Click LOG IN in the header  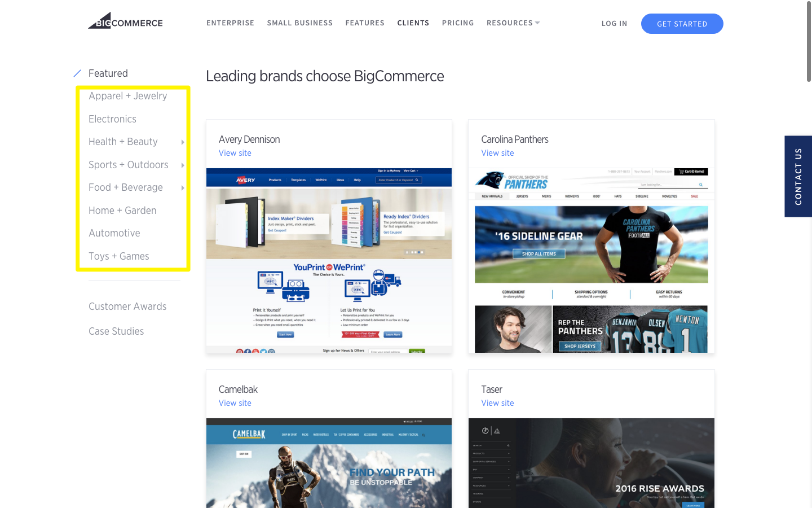coord(614,23)
